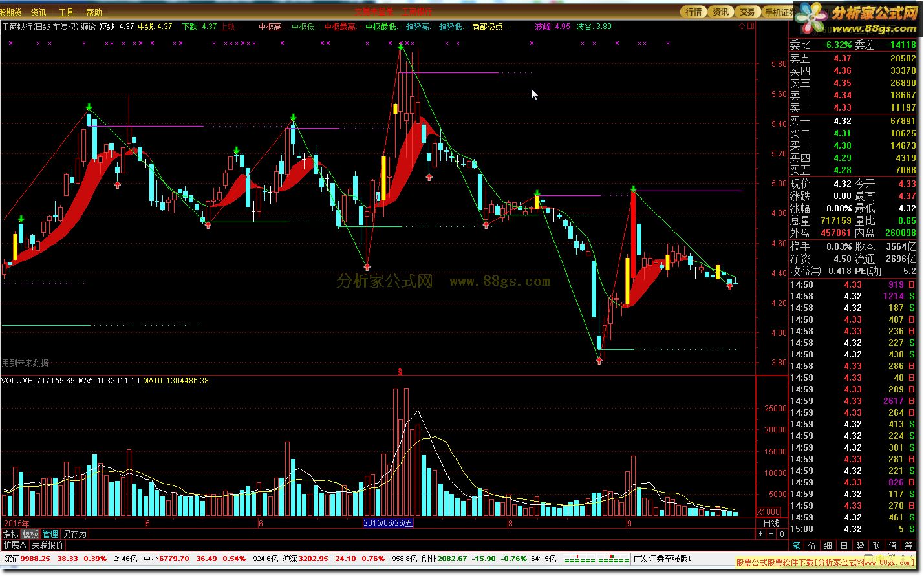
Task: Expand the 扩展∧ panel
Action: [14, 545]
